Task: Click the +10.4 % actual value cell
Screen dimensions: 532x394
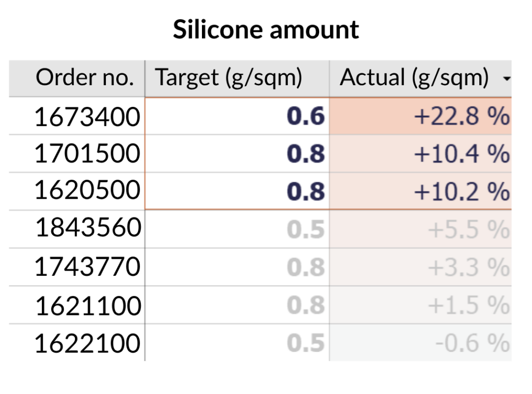Action: click(x=461, y=154)
